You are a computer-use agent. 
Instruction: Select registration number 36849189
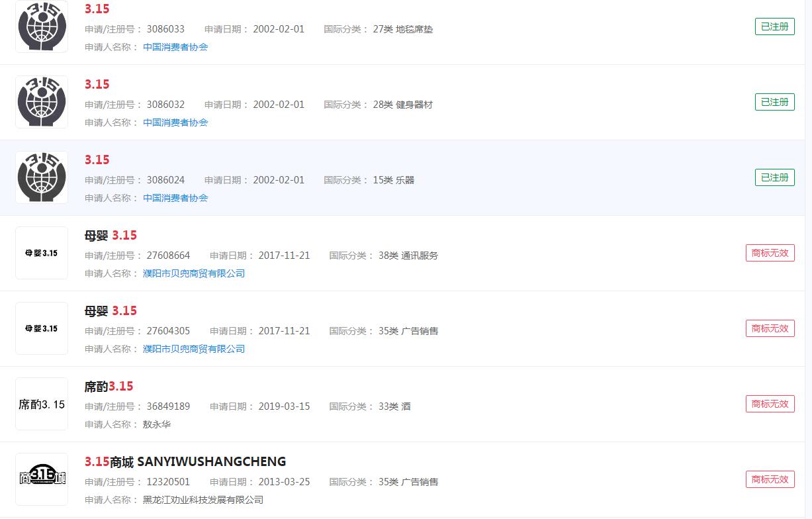(168, 406)
